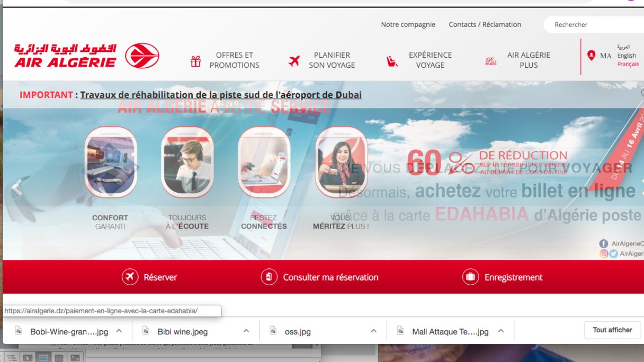This screenshot has height=362, width=644.
Task: Click the Facebook icon for AirAlgerie
Action: [x=604, y=243]
